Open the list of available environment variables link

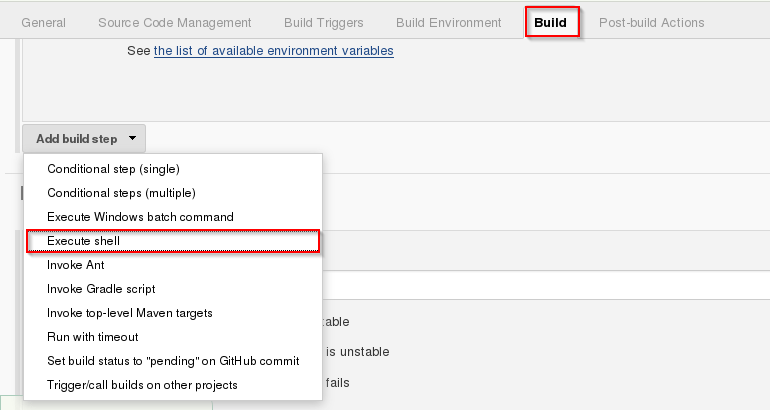(x=273, y=50)
